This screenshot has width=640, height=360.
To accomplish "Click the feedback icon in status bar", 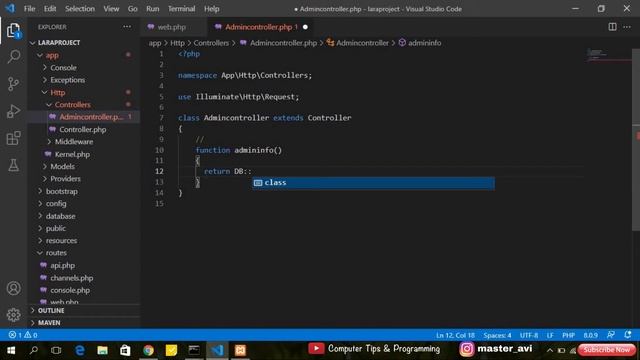I will click(611, 335).
